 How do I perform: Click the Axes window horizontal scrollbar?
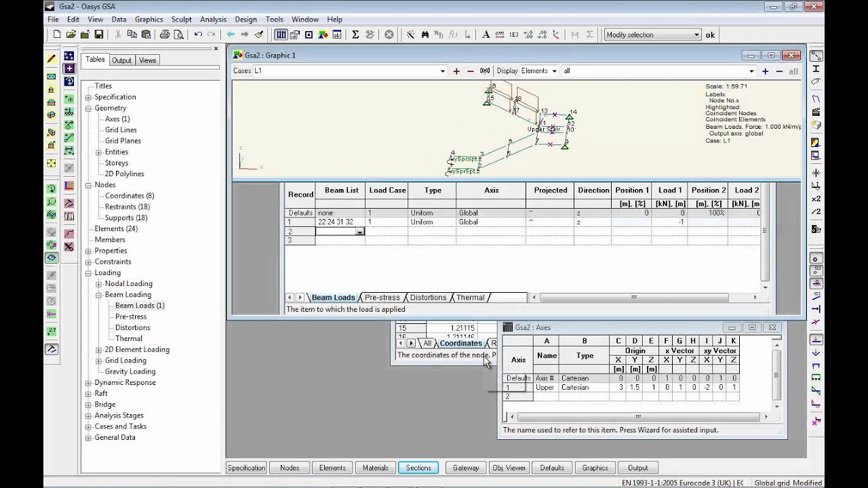click(637, 417)
